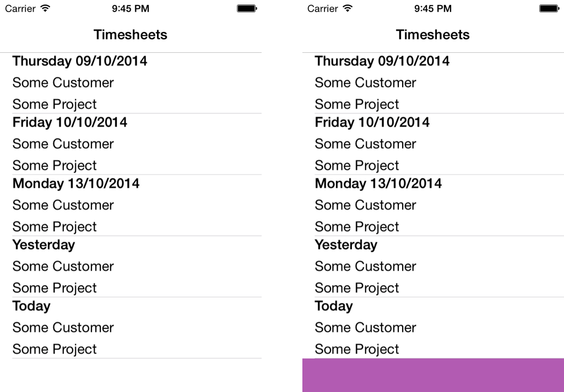Tap the 9:45 PM clock in right screen
This screenshot has height=392, width=564.
[x=433, y=8]
